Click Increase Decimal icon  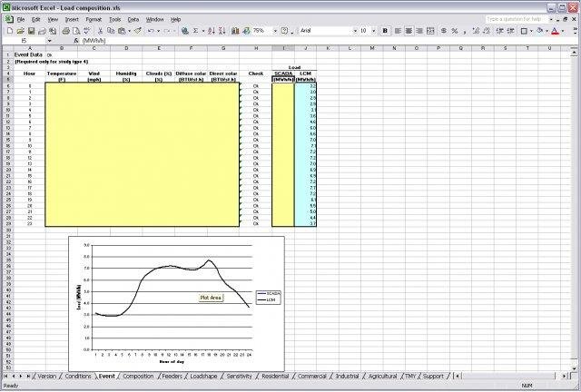point(476,31)
